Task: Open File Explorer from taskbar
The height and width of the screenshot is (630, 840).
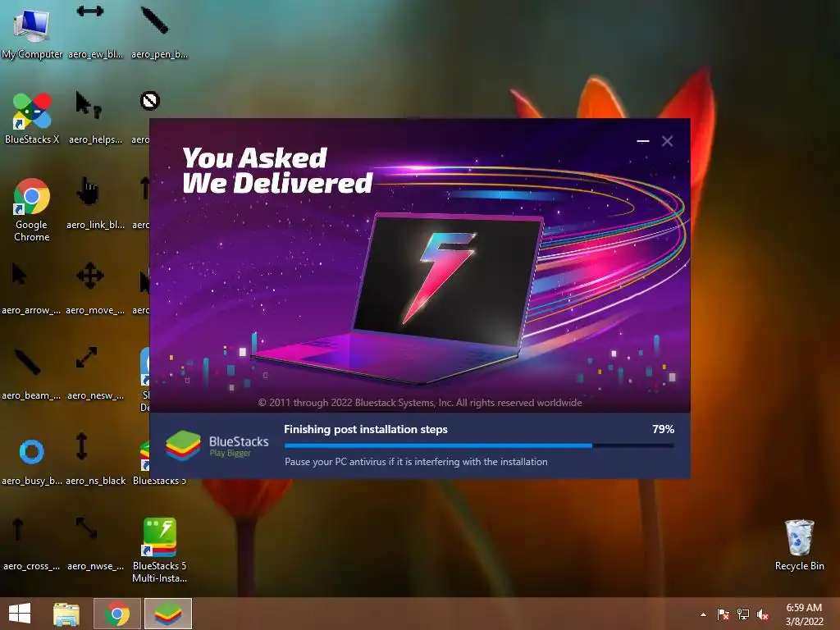Action: 66,614
